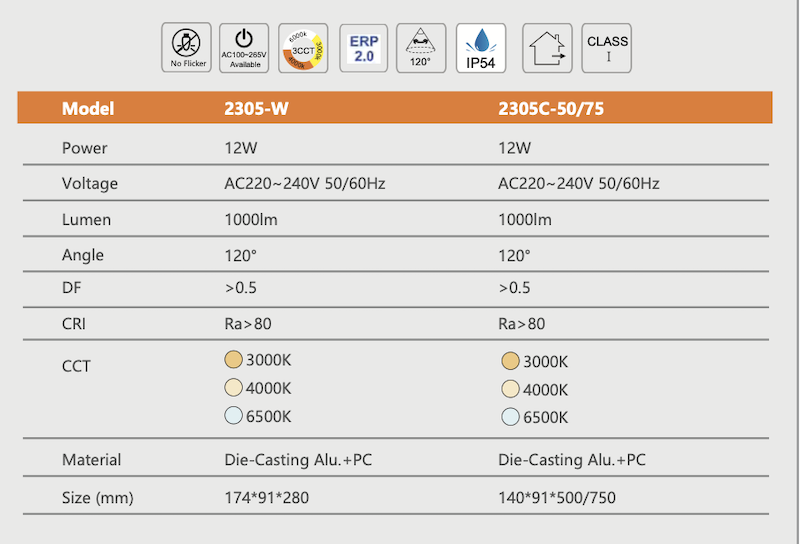
Task: Select the Ra>80 value under 2305C-50/75
Action: pos(521,324)
